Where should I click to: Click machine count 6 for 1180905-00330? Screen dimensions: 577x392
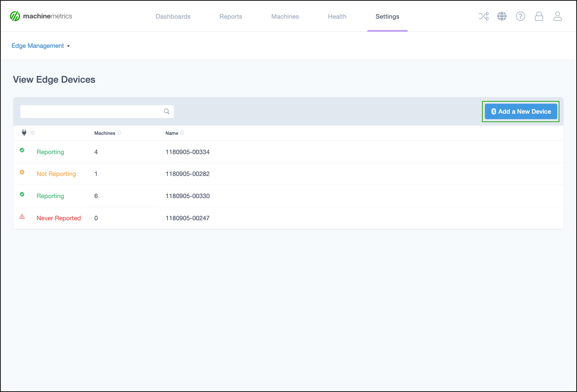pos(96,196)
